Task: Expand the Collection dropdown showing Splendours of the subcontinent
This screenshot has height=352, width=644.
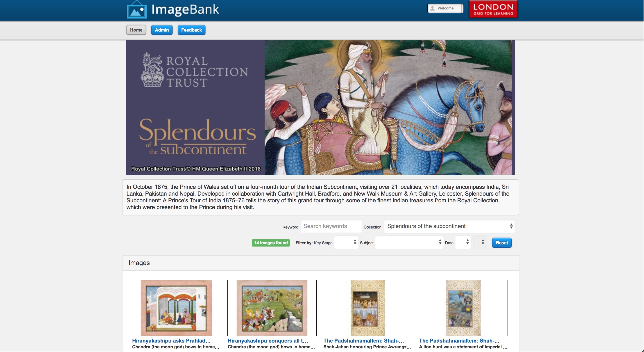Action: point(449,226)
